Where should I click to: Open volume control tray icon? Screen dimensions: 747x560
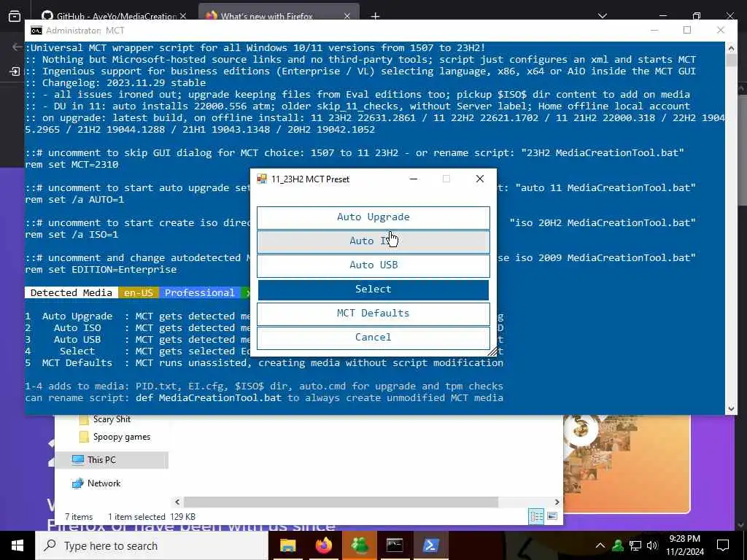[652, 545]
